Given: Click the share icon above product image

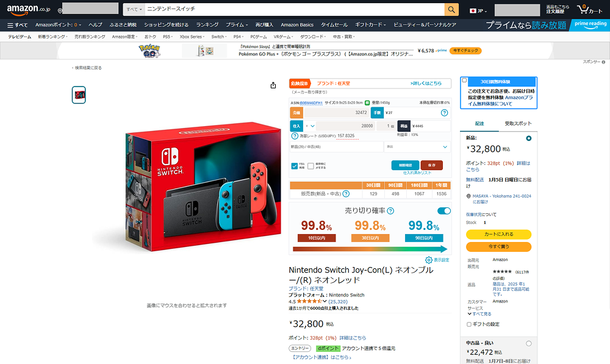Looking at the screenshot, I should (x=273, y=85).
